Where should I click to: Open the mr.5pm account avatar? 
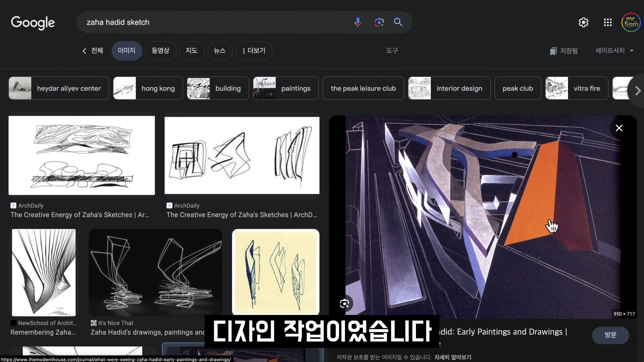631,23
